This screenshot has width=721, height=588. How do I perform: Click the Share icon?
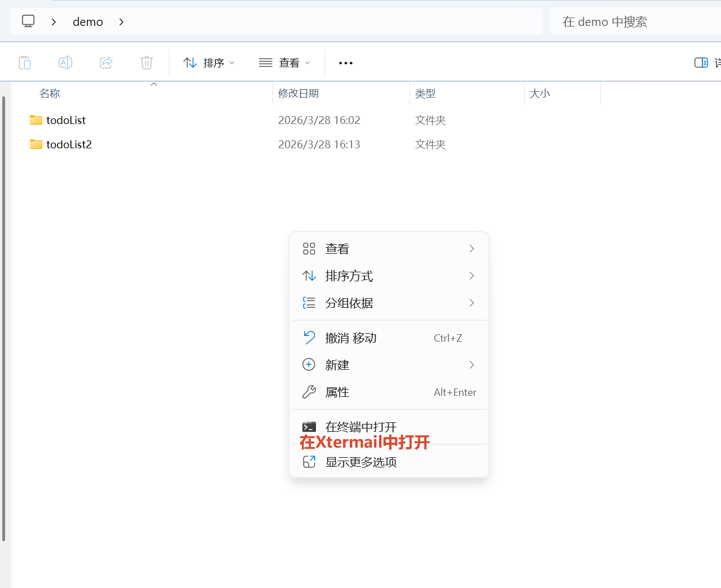click(x=106, y=63)
